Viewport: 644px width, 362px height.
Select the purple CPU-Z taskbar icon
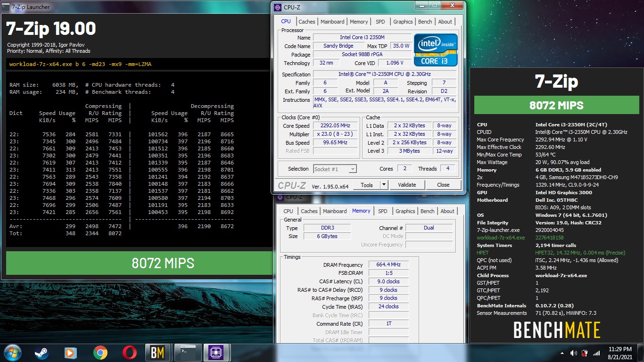click(216, 353)
